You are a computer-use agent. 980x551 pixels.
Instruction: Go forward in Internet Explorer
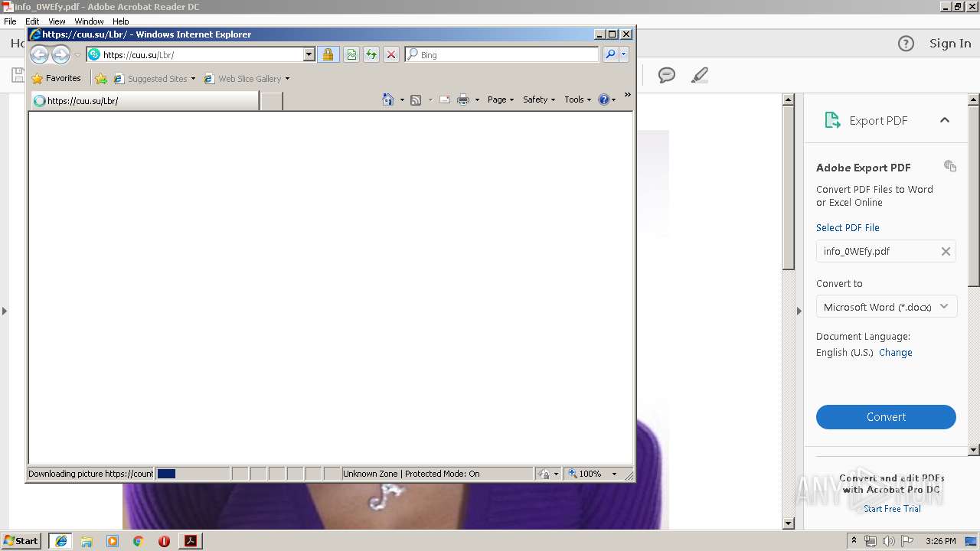tap(60, 54)
